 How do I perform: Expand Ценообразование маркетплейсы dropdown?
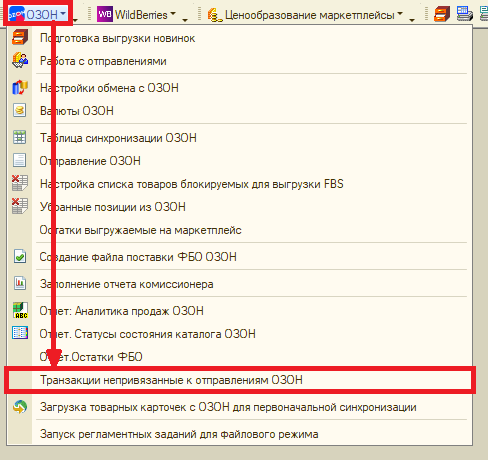click(305, 15)
